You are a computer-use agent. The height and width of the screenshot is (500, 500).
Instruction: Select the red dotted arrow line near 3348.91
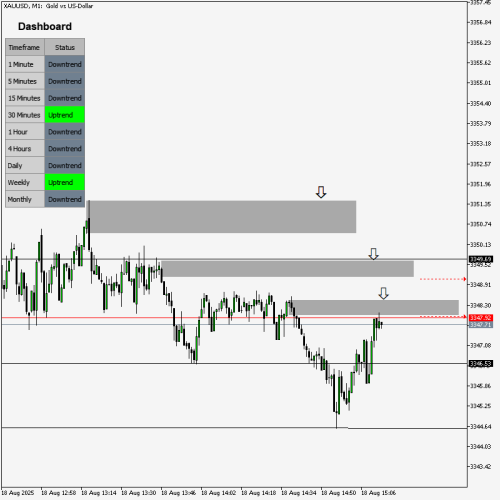click(x=443, y=279)
